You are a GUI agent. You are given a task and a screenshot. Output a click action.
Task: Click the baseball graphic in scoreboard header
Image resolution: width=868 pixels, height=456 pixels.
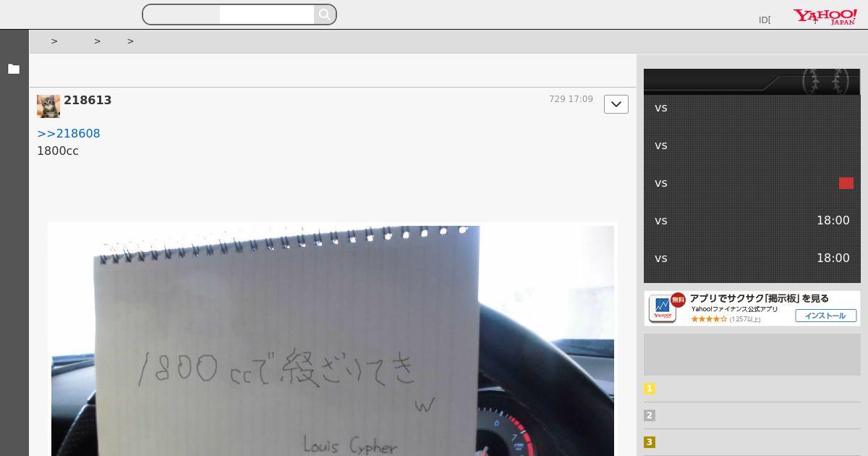[x=825, y=81]
